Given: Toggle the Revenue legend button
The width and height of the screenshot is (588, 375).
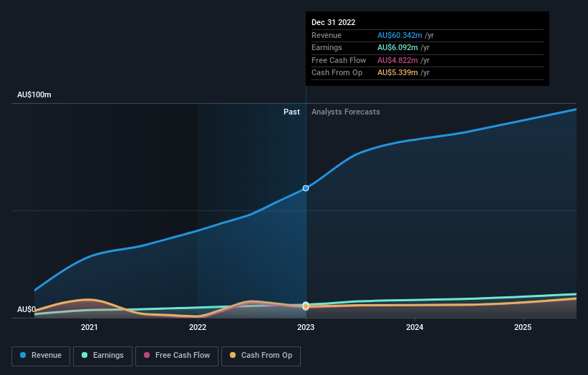Looking at the screenshot, I should coord(41,356).
